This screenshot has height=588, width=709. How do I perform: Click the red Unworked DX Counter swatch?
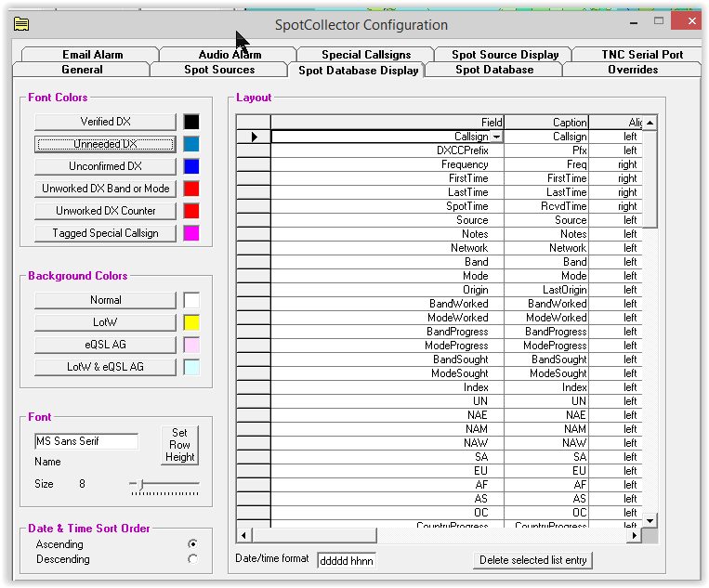pyautogui.click(x=191, y=211)
